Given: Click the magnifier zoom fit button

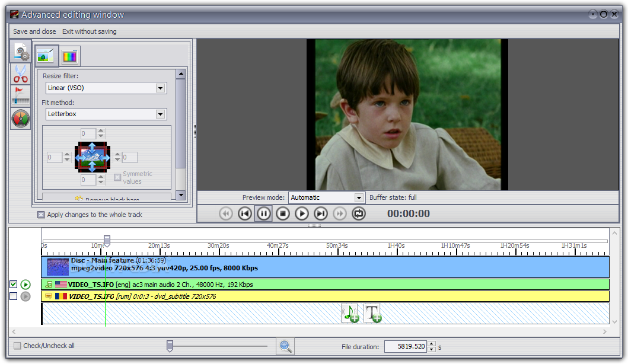Looking at the screenshot, I should point(285,346).
